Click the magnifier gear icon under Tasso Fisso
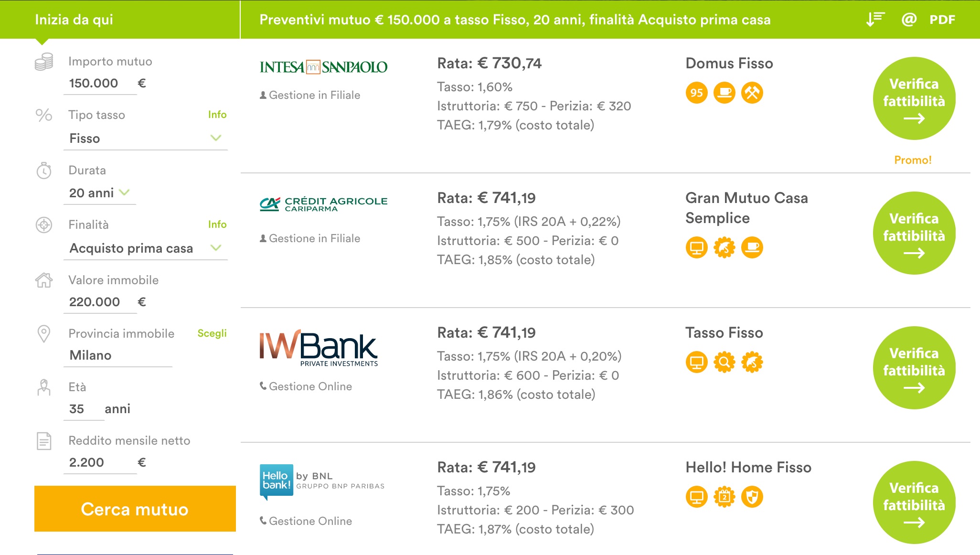This screenshot has height=555, width=980. point(724,362)
